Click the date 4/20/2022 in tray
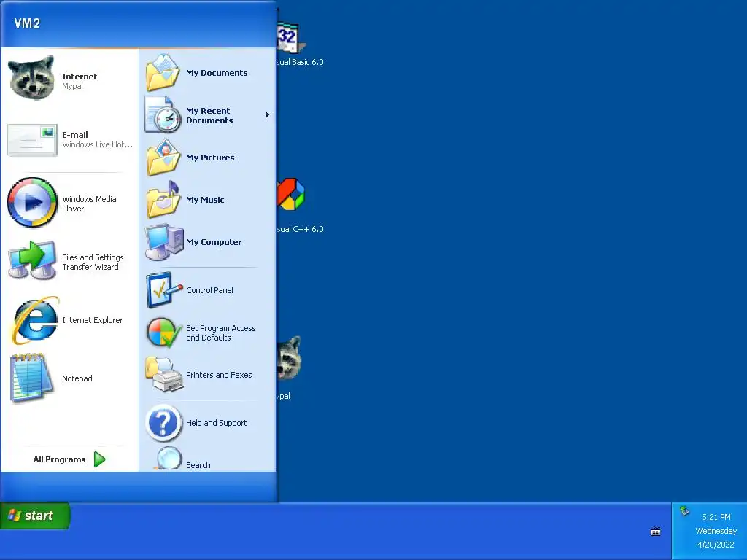The height and width of the screenshot is (560, 747). point(716,545)
